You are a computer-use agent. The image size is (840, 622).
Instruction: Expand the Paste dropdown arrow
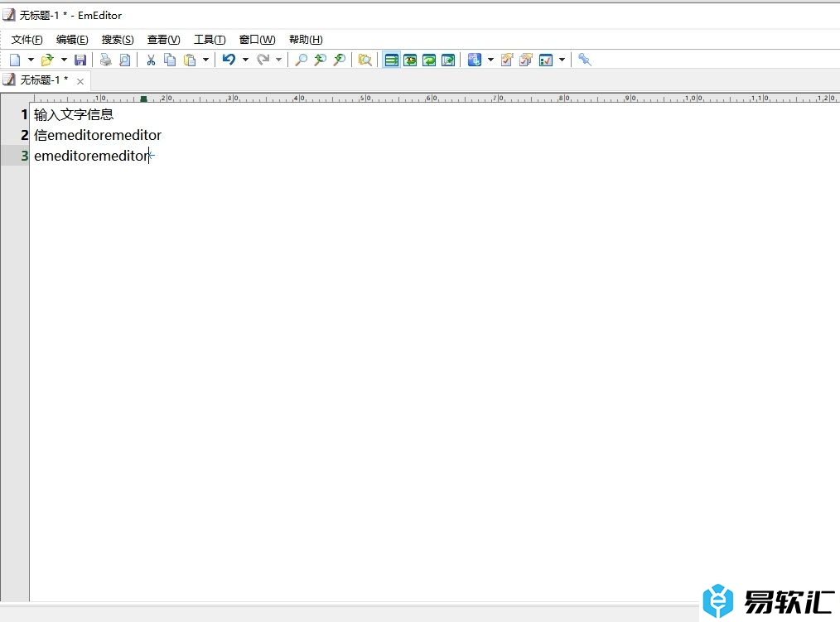tap(205, 60)
